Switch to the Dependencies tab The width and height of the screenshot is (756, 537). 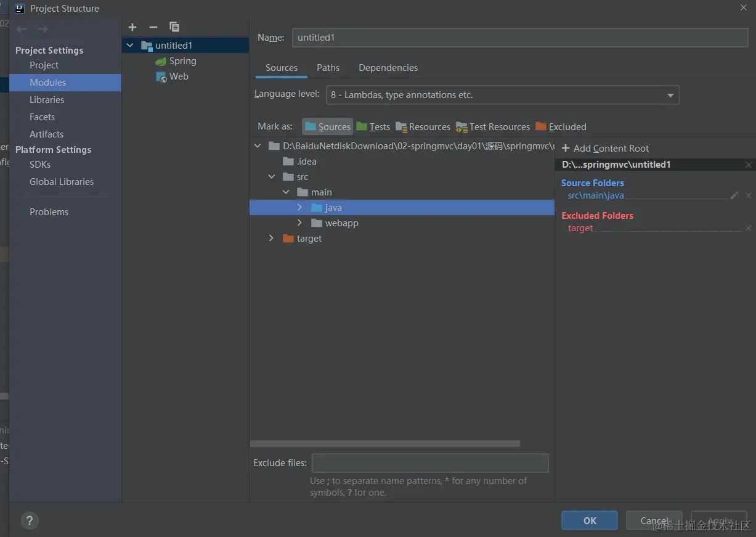coord(388,68)
